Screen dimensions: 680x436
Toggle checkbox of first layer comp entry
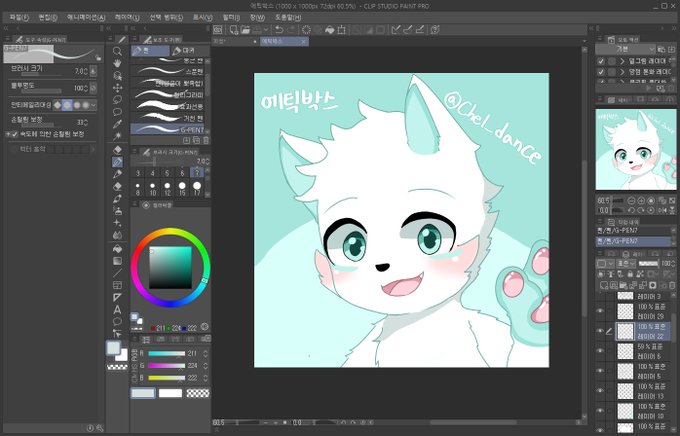[x=601, y=61]
